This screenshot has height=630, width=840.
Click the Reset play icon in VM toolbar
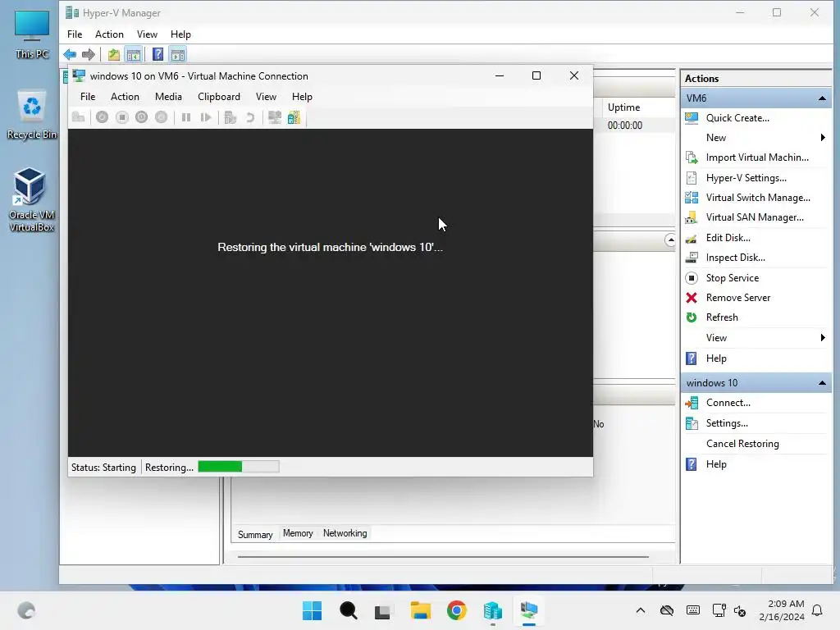point(206,117)
